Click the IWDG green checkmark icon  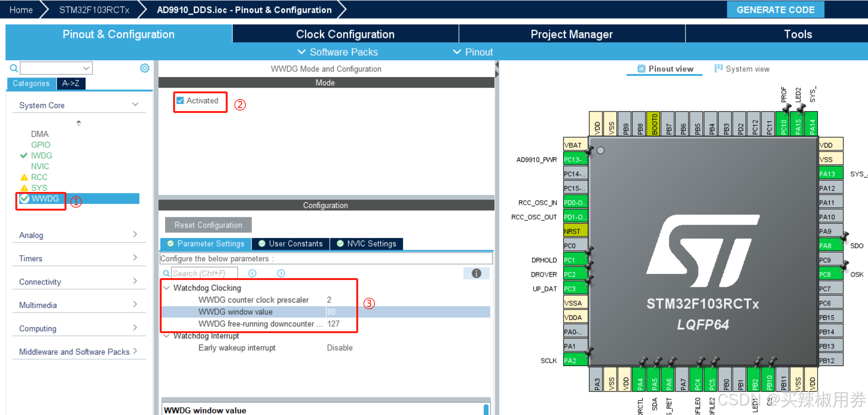(24, 156)
